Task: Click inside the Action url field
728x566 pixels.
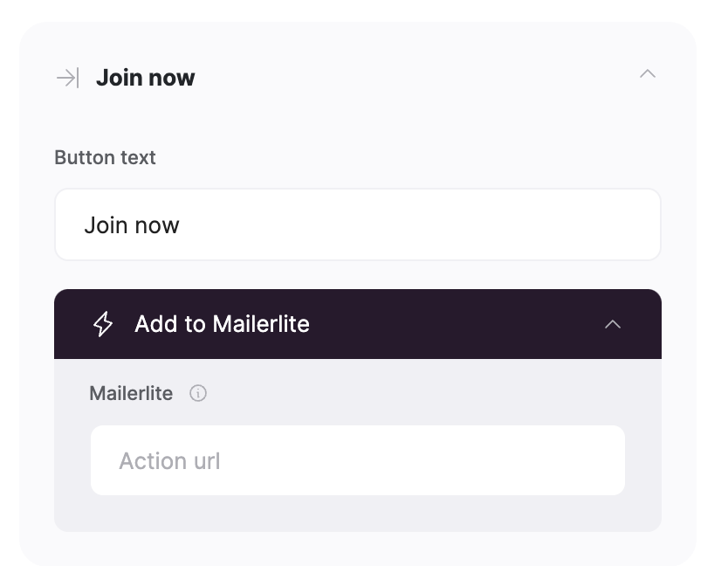Action: coord(358,460)
